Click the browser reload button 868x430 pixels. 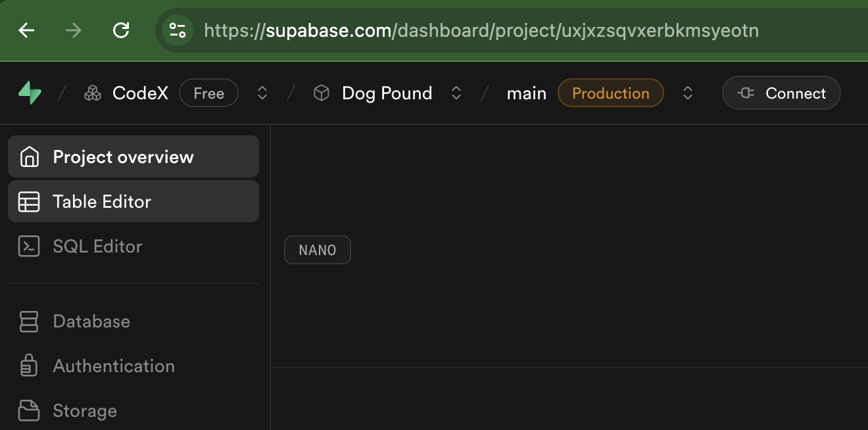tap(121, 30)
